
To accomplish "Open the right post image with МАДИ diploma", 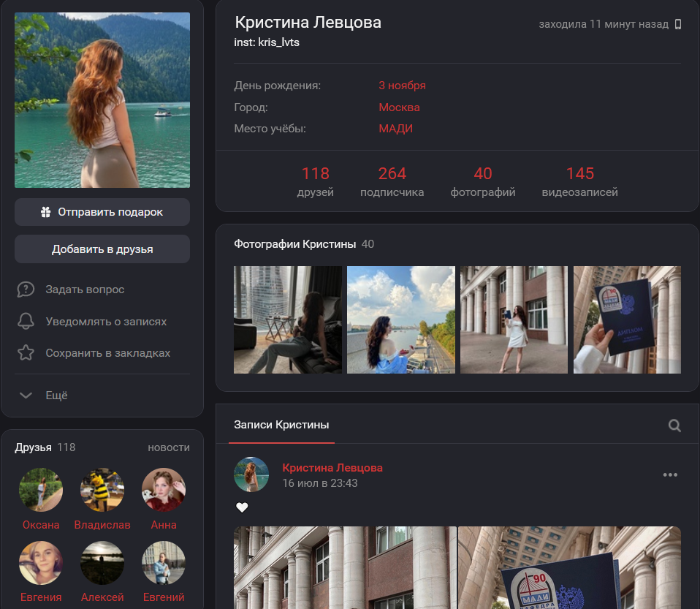I will pyautogui.click(x=570, y=567).
